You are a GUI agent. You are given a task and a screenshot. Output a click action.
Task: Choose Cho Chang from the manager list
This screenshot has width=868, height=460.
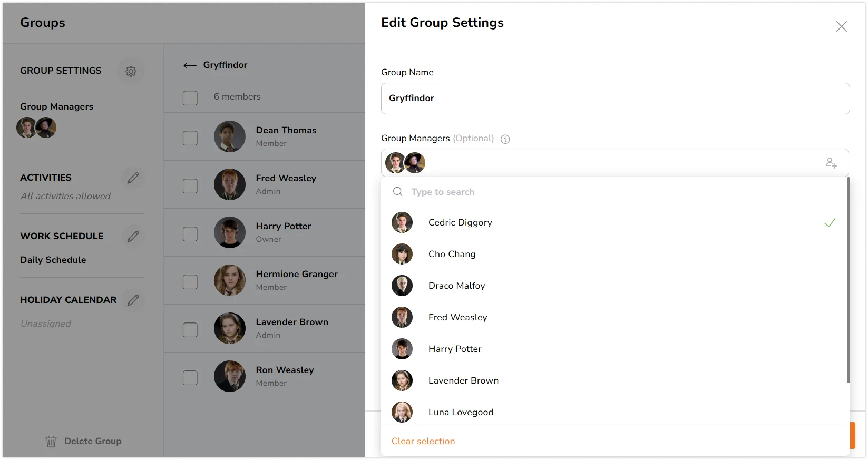tap(614, 254)
